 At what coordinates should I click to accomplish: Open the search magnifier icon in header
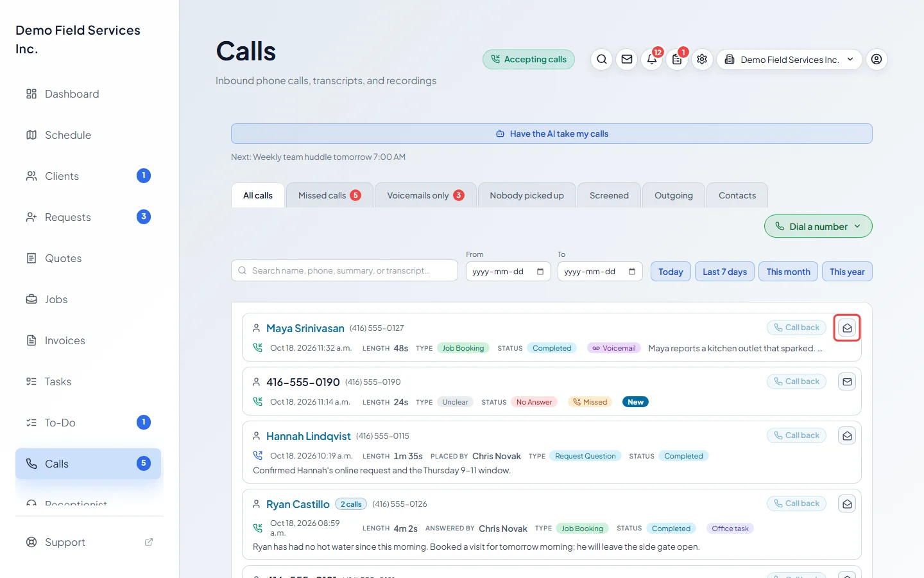coord(602,60)
